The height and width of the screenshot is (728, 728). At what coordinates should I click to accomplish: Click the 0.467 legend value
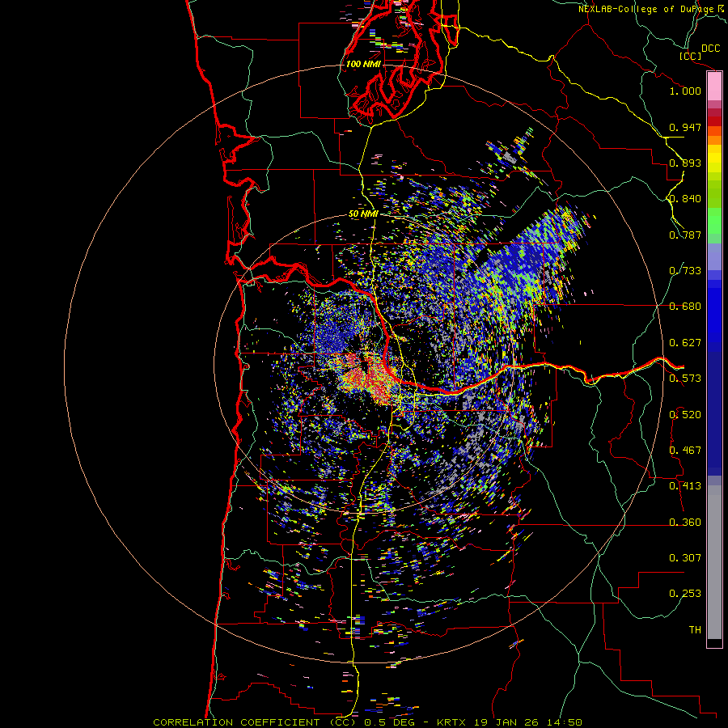[685, 451]
